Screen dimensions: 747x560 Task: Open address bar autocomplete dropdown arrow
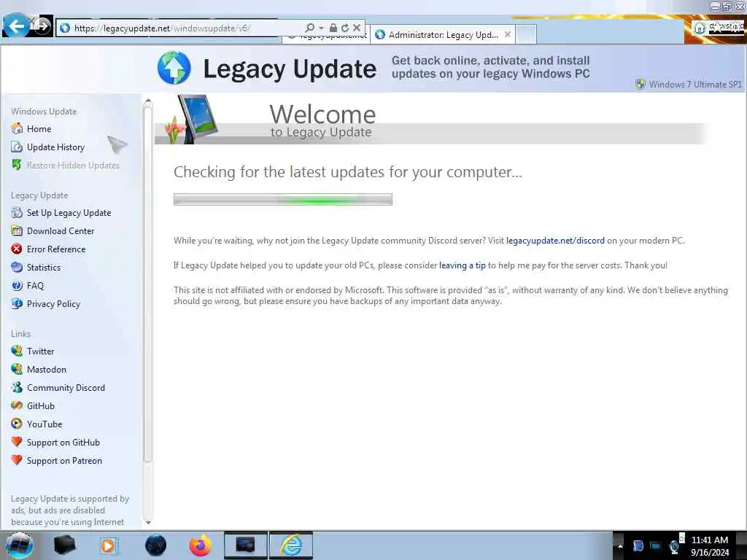click(x=321, y=28)
